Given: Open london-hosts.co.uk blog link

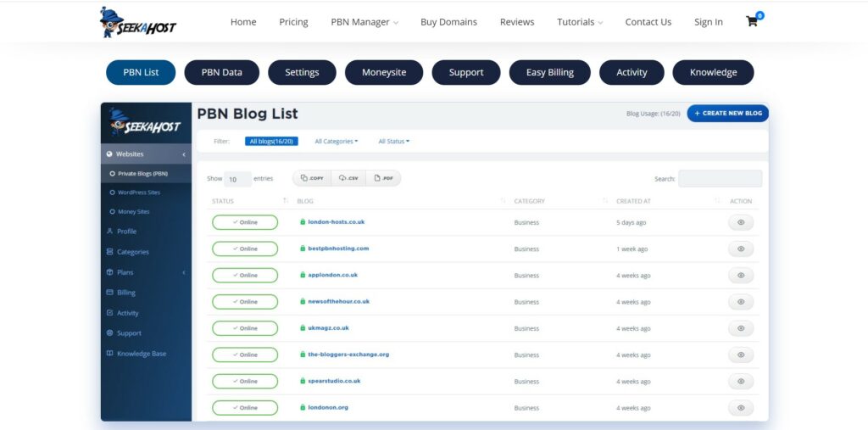Looking at the screenshot, I should (x=336, y=222).
